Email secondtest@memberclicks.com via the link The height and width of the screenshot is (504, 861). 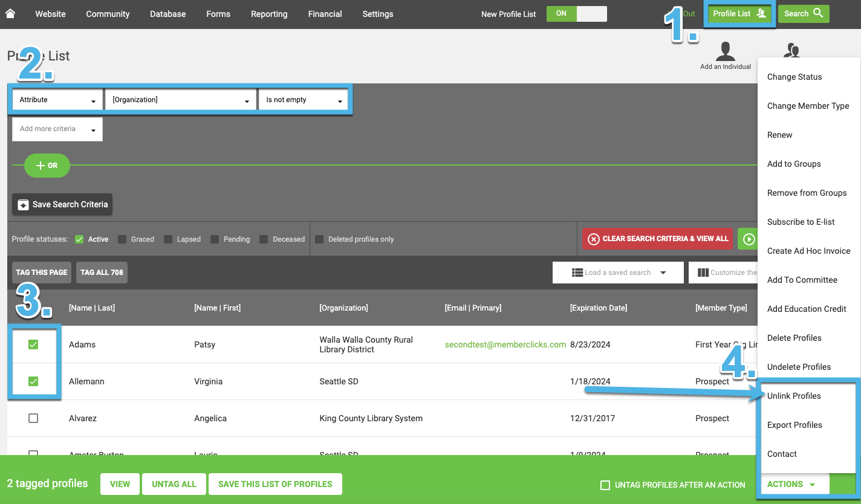point(505,344)
